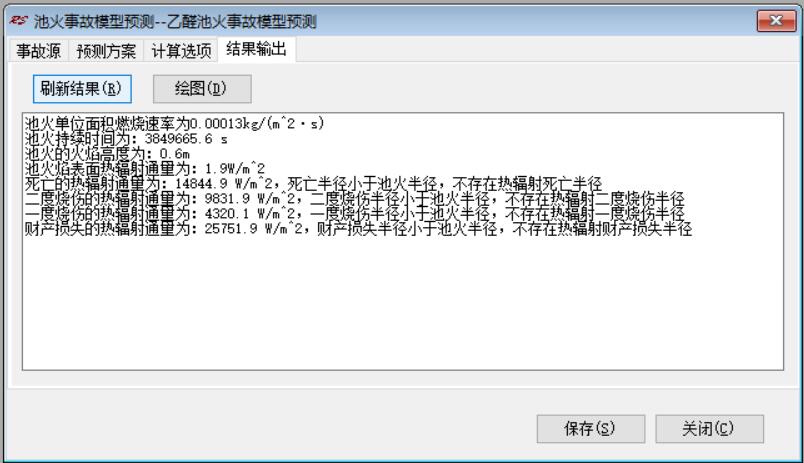The width and height of the screenshot is (804, 463).
Task: Click the 一度烧伤的热辐射通量 4320.1 line
Action: [x=354, y=213]
